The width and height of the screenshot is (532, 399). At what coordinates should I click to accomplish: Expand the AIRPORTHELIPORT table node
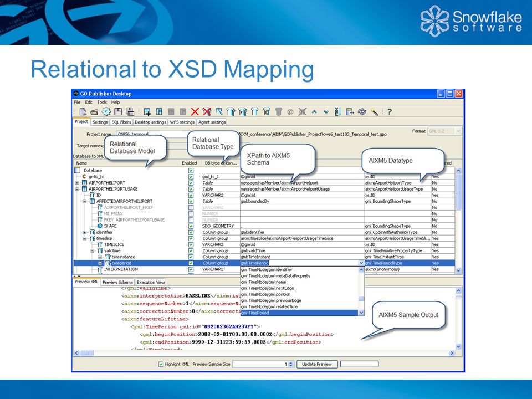point(77,183)
